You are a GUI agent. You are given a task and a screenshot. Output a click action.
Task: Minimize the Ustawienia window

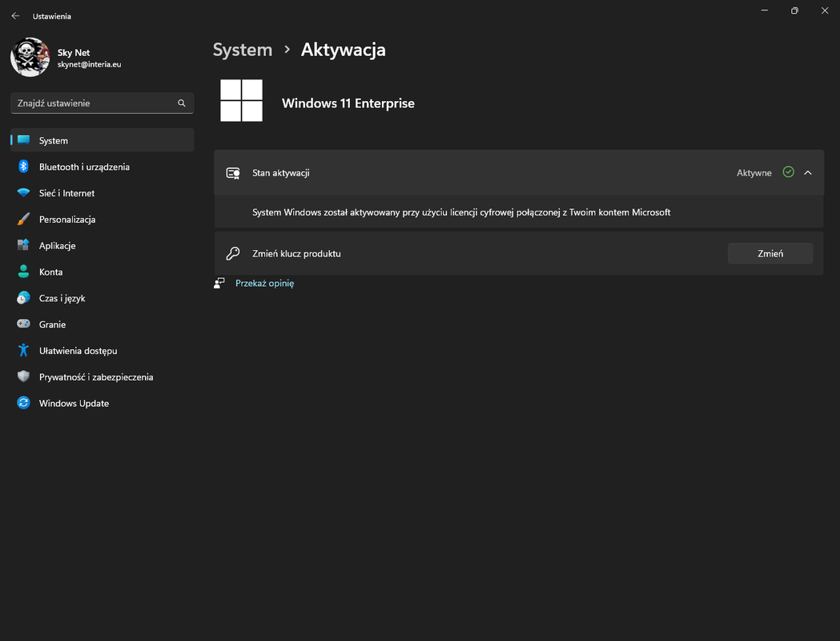pyautogui.click(x=765, y=10)
